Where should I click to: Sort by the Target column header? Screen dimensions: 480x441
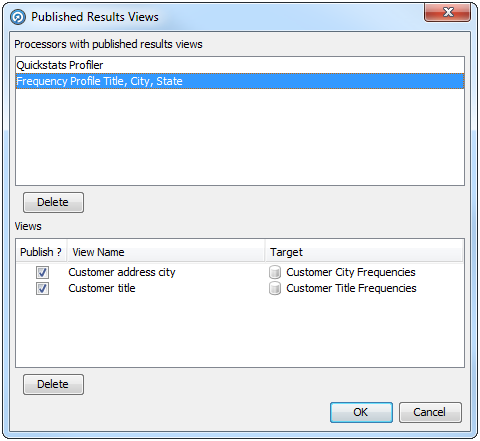pyautogui.click(x=364, y=252)
